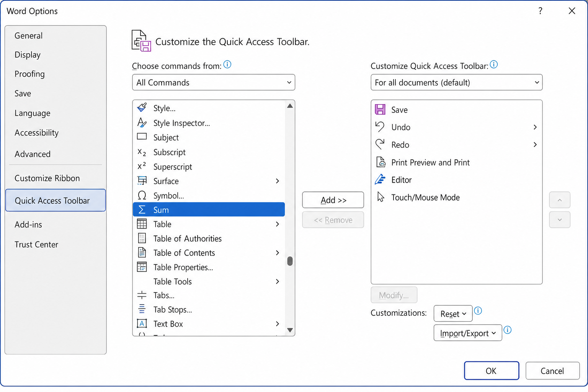Click the Table Properties icon
The width and height of the screenshot is (588, 392).
click(x=142, y=267)
